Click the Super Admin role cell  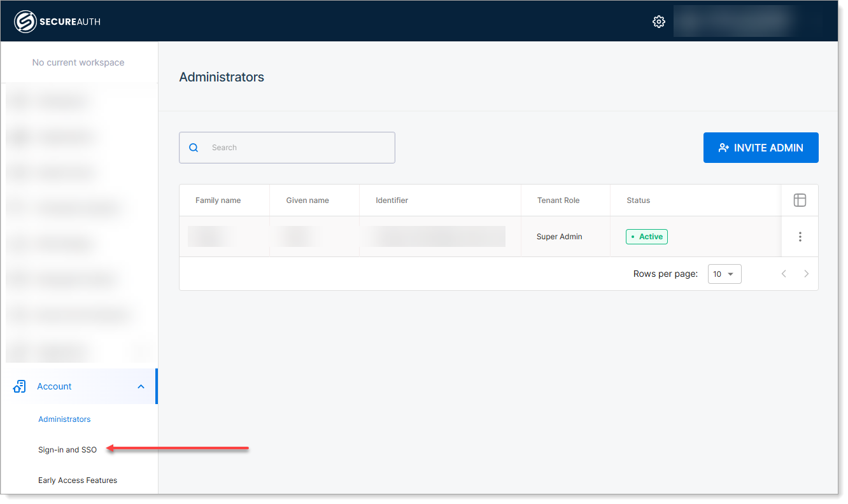[560, 237]
